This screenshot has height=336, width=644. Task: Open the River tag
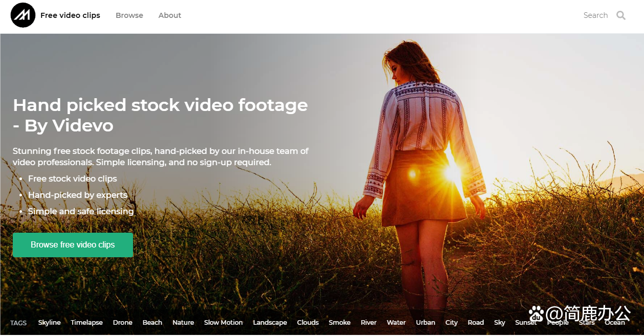click(368, 323)
